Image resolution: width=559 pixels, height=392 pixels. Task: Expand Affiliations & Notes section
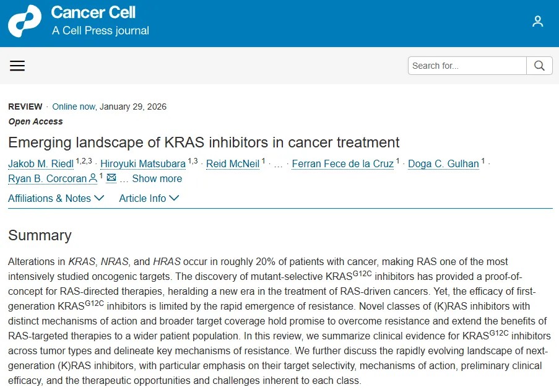tap(56, 198)
